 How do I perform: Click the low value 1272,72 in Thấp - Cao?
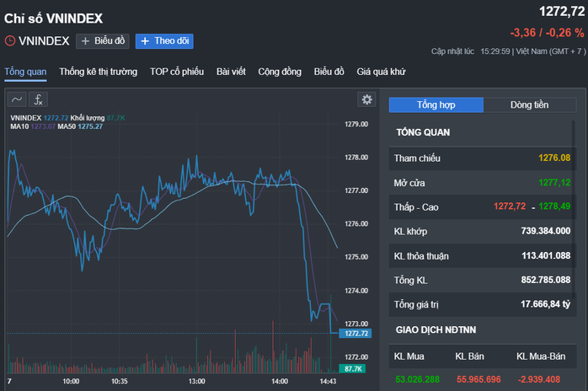510,206
